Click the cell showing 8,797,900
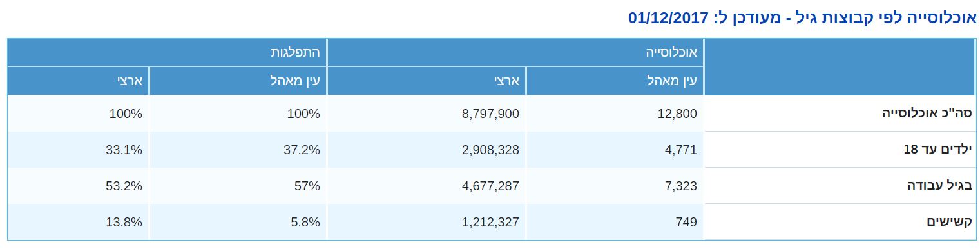 427,114
